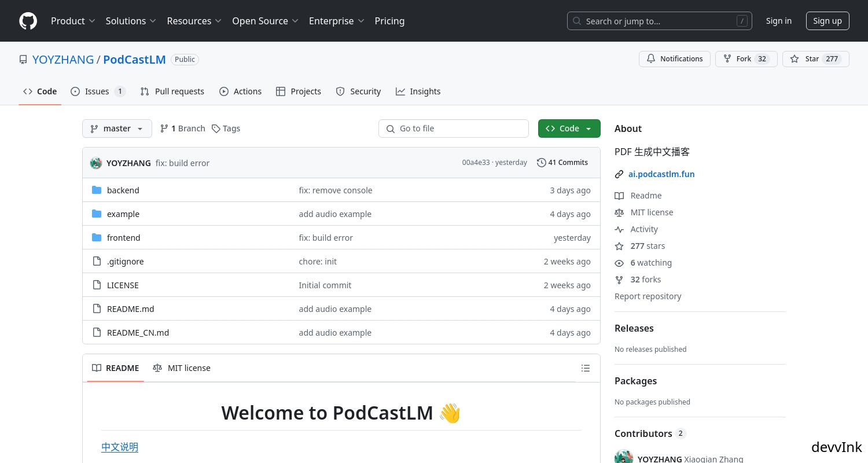The height and width of the screenshot is (463, 868).
Task: Open the Pull requests tab
Action: pyautogui.click(x=172, y=91)
